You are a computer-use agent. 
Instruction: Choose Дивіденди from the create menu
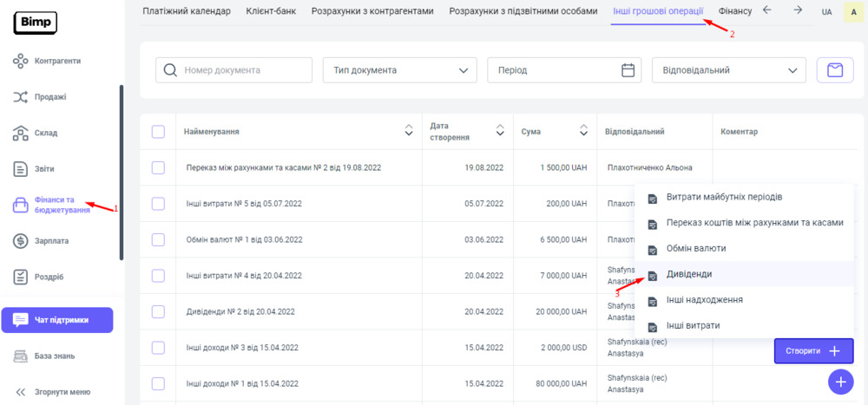tap(689, 274)
